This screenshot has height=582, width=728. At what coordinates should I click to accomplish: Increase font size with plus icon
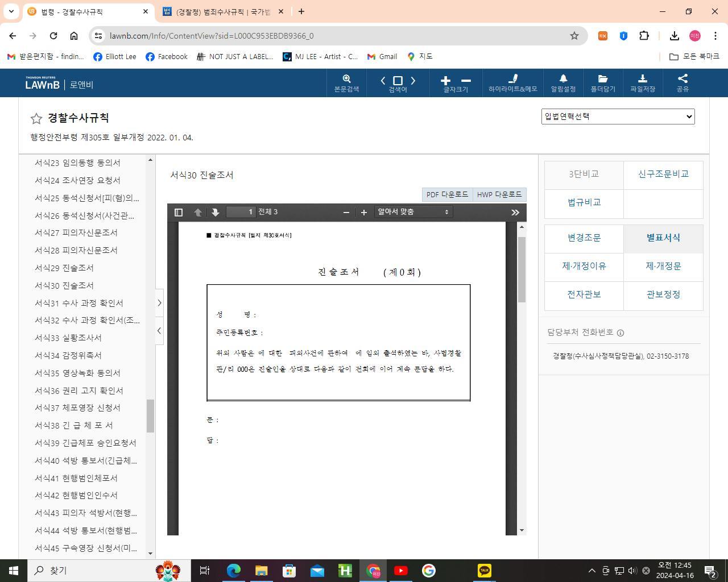point(446,81)
